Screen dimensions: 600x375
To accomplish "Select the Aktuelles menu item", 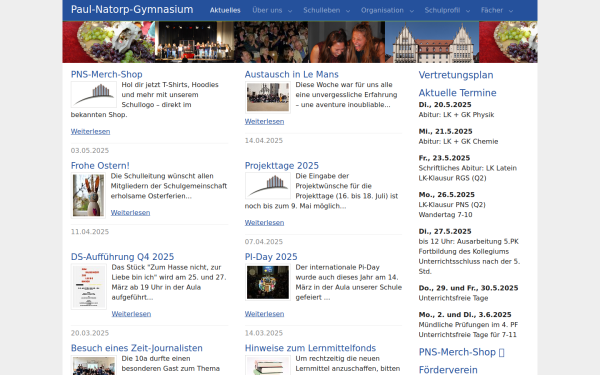I will 225,10.
